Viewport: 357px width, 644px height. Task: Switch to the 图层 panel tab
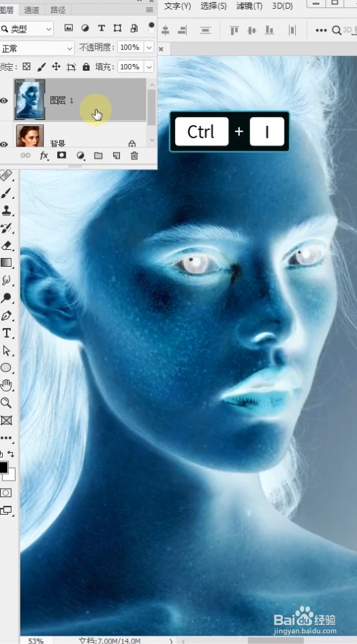click(7, 10)
